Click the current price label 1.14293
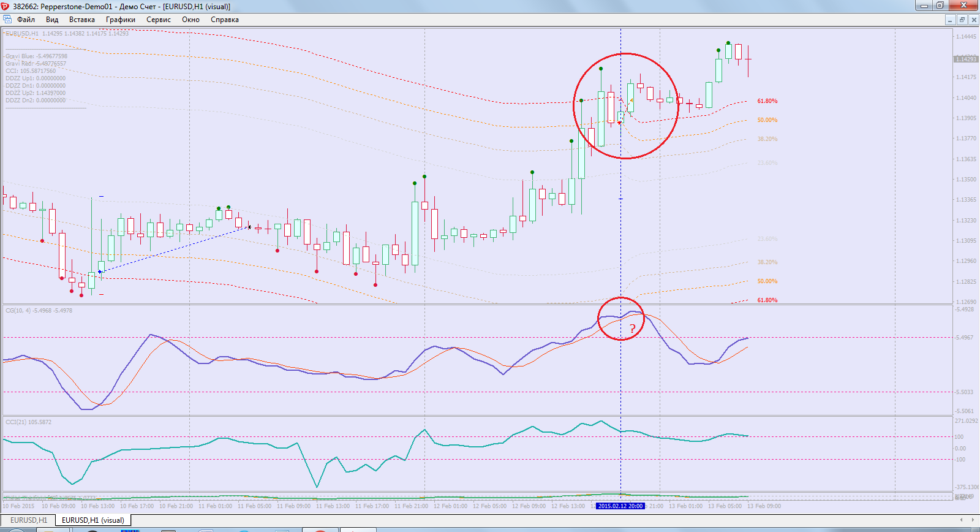This screenshot has width=980, height=532. coord(966,59)
